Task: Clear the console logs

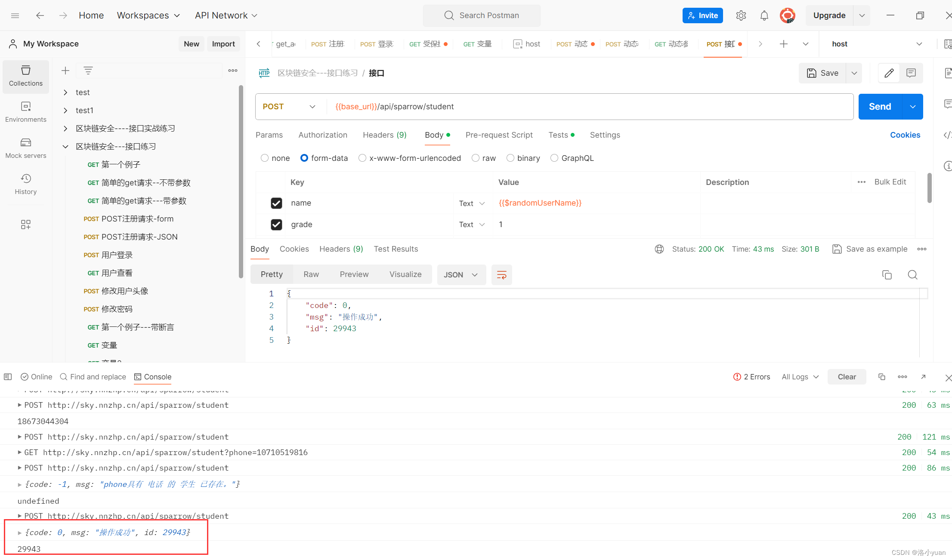Action: tap(847, 377)
